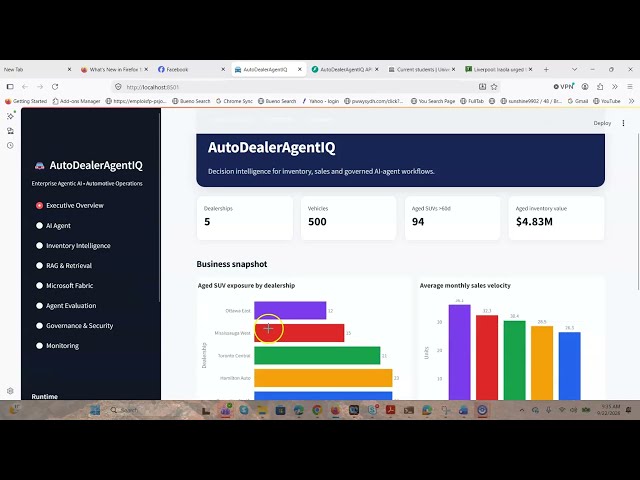Open the VPN toolbar button
Image resolution: width=640 pixels, height=480 pixels.
point(564,87)
